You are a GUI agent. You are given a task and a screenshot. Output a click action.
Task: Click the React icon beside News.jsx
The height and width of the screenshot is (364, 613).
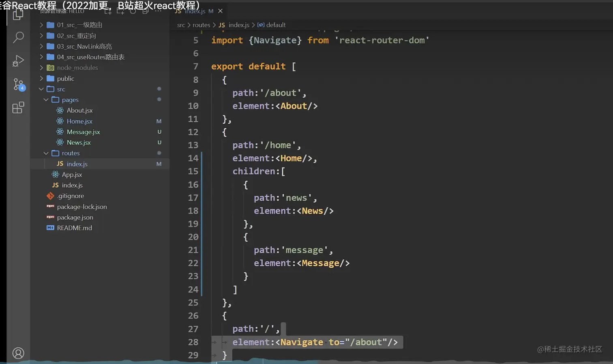click(60, 142)
